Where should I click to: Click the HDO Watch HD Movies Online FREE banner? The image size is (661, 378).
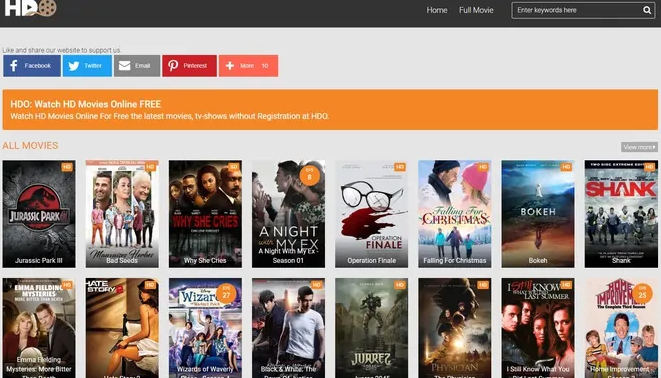(x=330, y=110)
